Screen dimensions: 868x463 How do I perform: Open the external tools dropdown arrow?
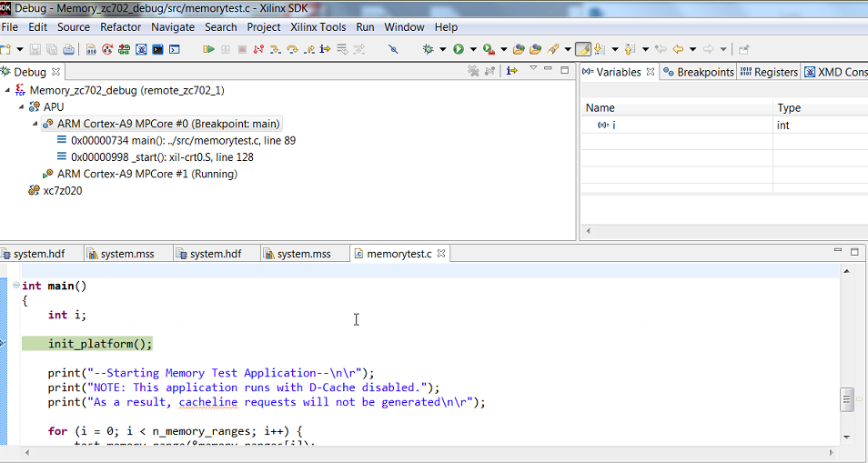tap(504, 49)
